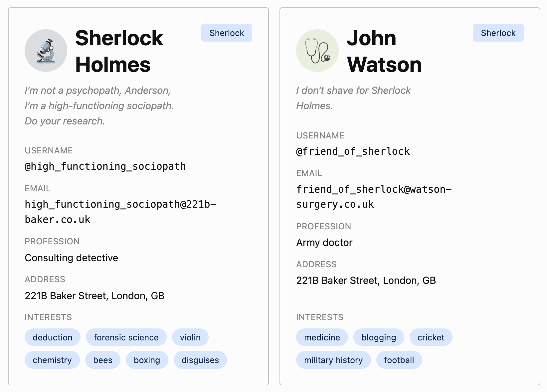Click the 'chemistry' interest tag
The width and height of the screenshot is (547, 392).
pyautogui.click(x=52, y=360)
